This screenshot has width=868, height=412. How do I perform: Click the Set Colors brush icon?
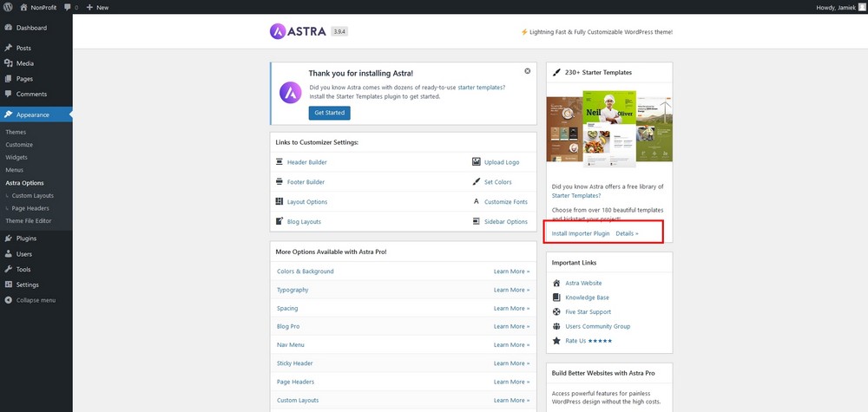pyautogui.click(x=476, y=182)
